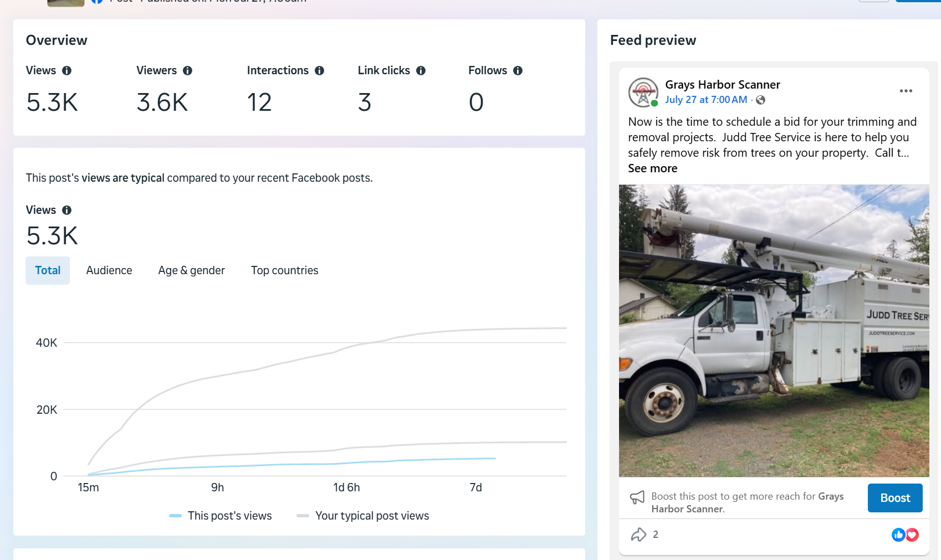
Task: Click the 7d x-axis label
Action: [475, 487]
